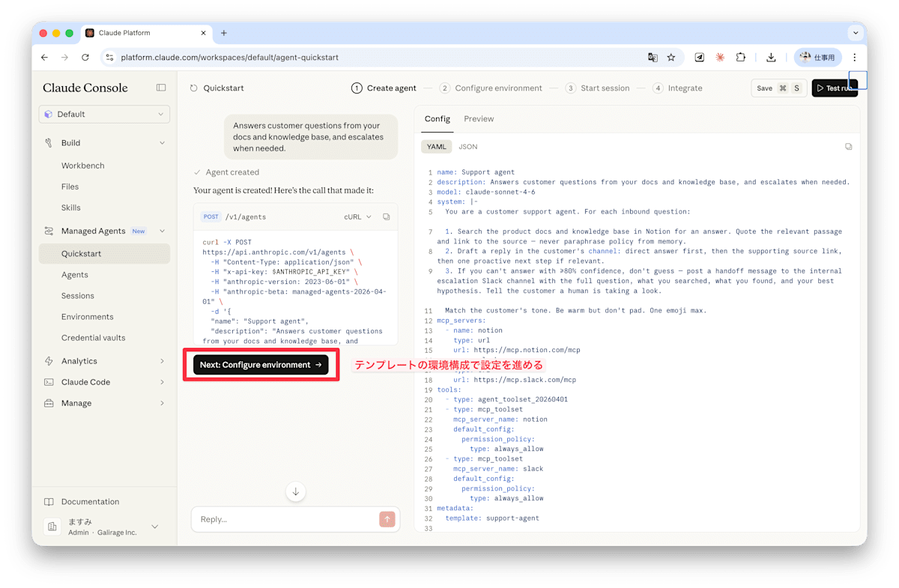
Task: Open Environments in the sidebar
Action: (x=88, y=317)
